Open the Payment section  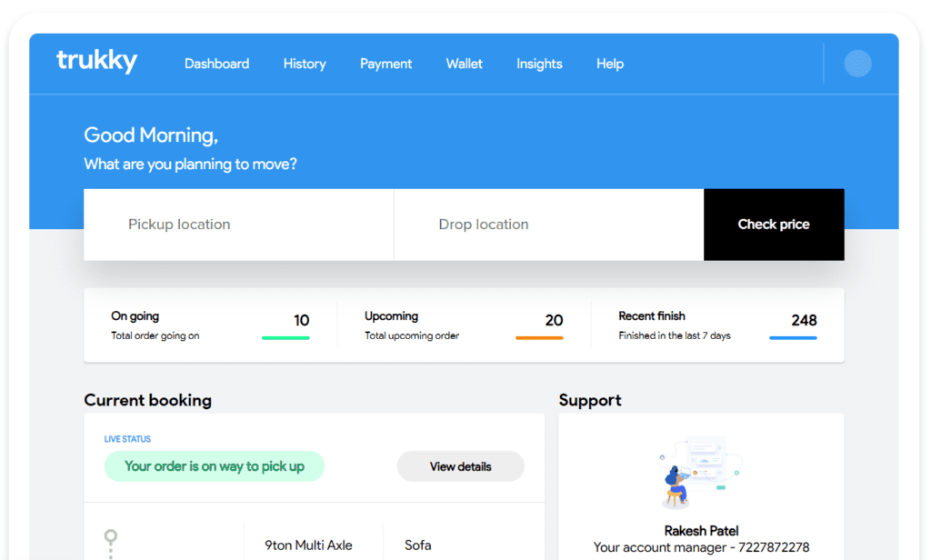click(385, 64)
